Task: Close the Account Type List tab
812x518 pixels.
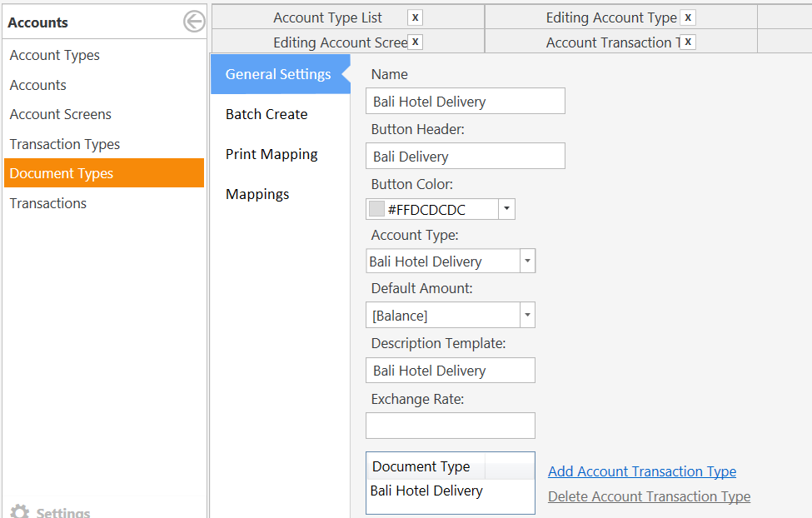Action: pyautogui.click(x=415, y=17)
